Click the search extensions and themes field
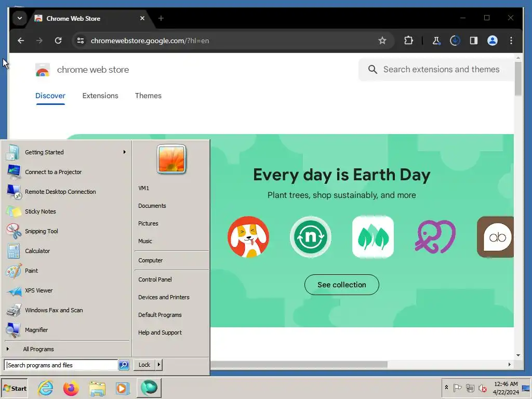The image size is (532, 399). (x=436, y=70)
